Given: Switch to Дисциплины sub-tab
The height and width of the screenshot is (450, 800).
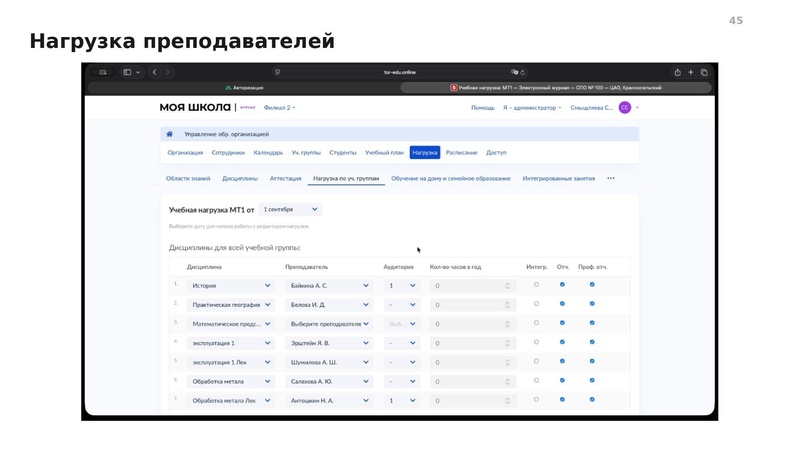Looking at the screenshot, I should (240, 179).
